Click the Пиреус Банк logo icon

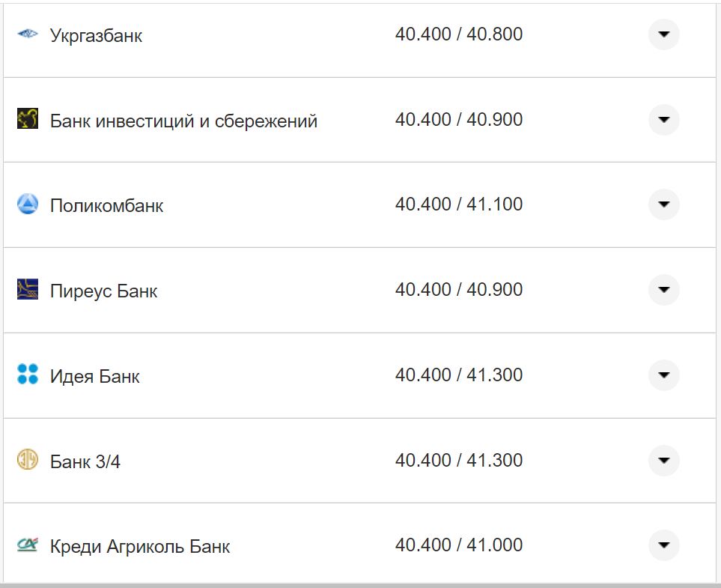(28, 290)
